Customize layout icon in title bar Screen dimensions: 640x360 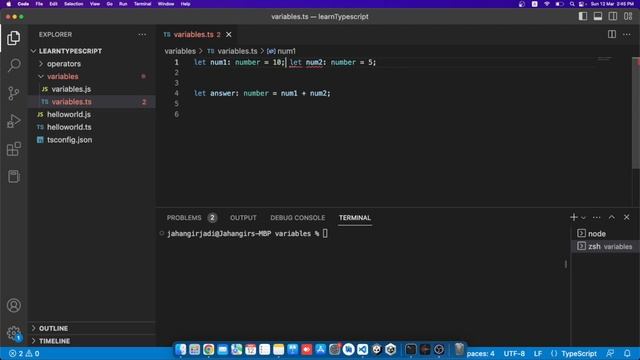point(628,16)
